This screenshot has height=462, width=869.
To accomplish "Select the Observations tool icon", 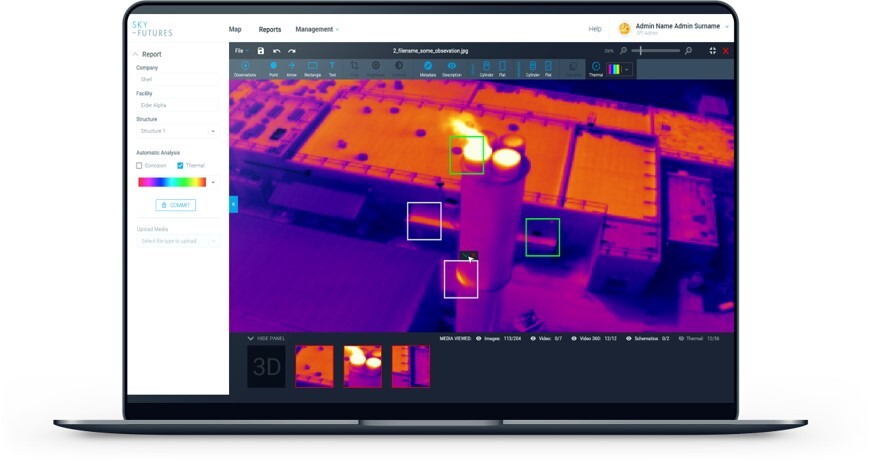I will click(244, 66).
